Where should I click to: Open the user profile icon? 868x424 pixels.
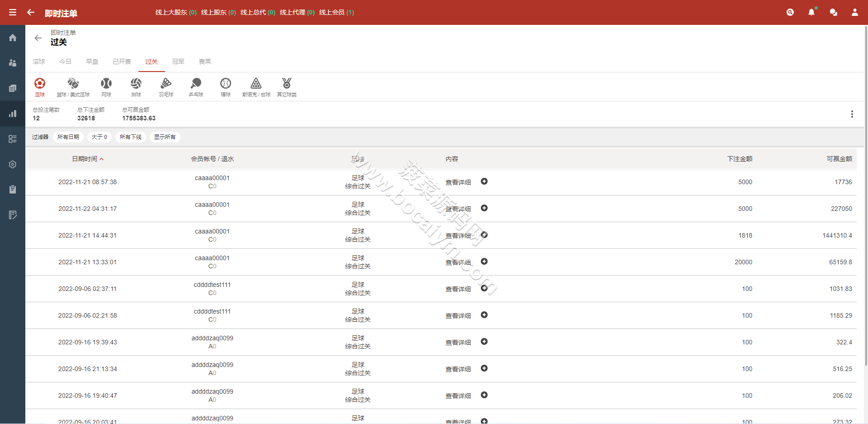tap(855, 12)
